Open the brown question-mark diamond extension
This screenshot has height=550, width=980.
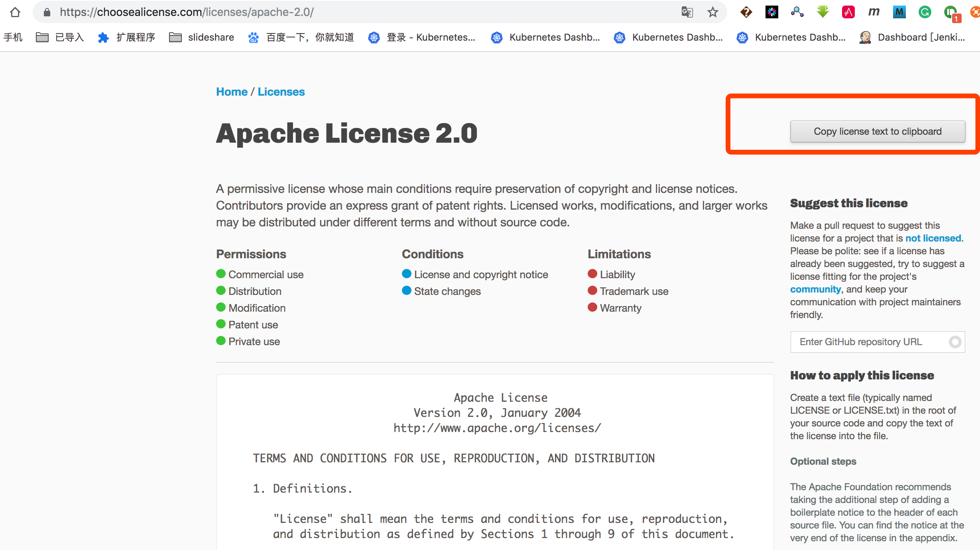(746, 12)
